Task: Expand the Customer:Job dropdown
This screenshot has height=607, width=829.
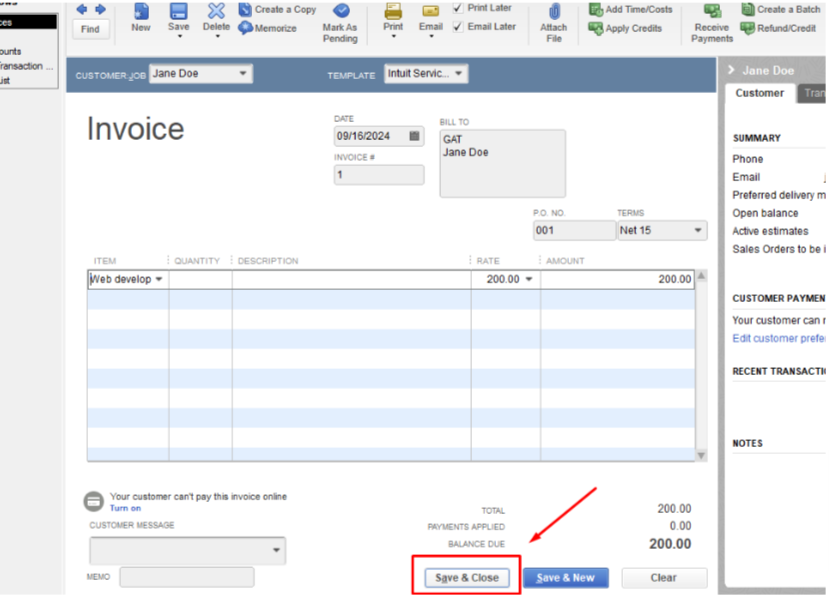Action: pyautogui.click(x=243, y=74)
